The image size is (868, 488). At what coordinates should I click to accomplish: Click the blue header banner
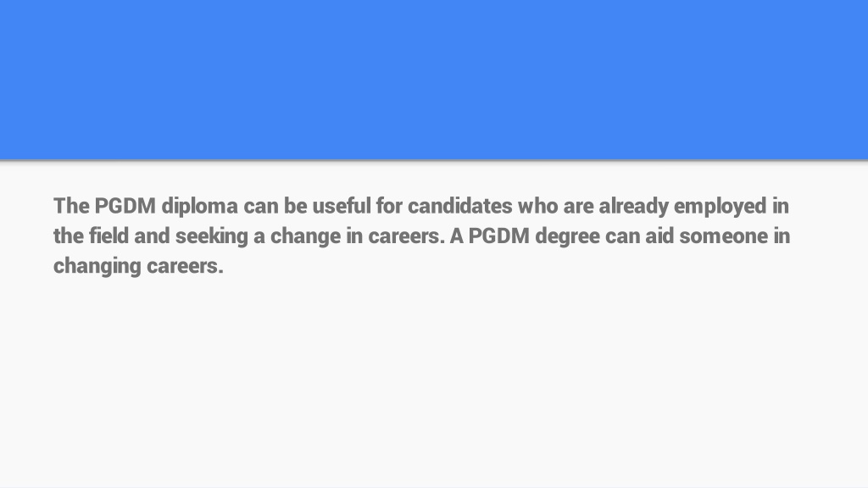coord(434,80)
